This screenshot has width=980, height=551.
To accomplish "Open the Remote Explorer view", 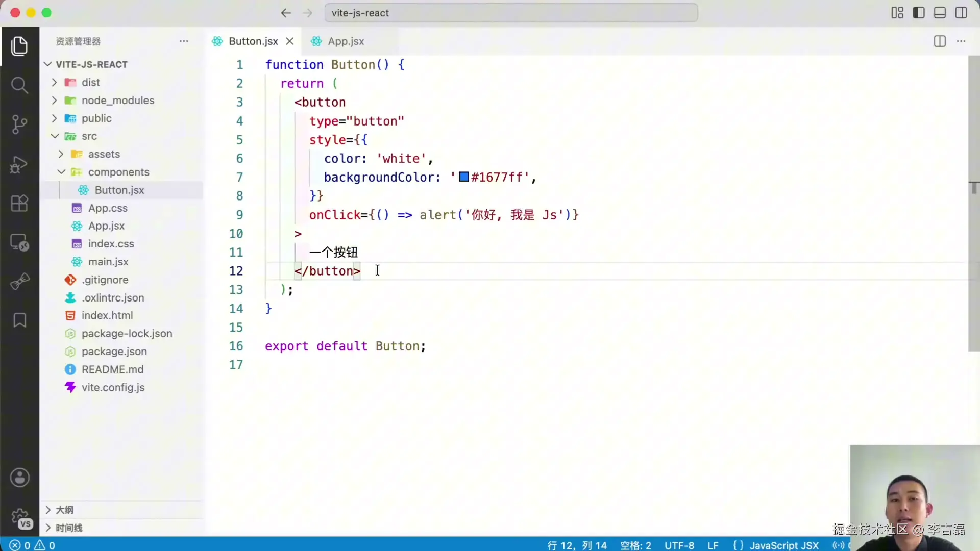I will 19,242.
